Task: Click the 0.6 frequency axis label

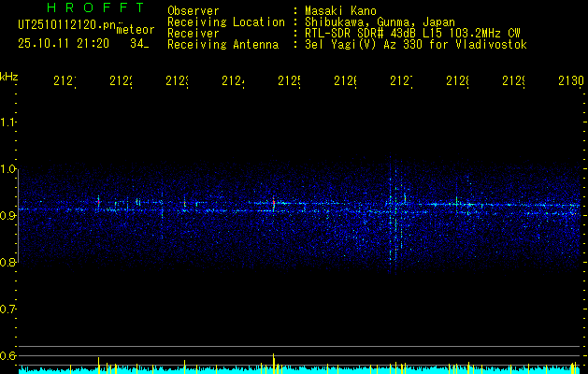Action: pyautogui.click(x=7, y=355)
